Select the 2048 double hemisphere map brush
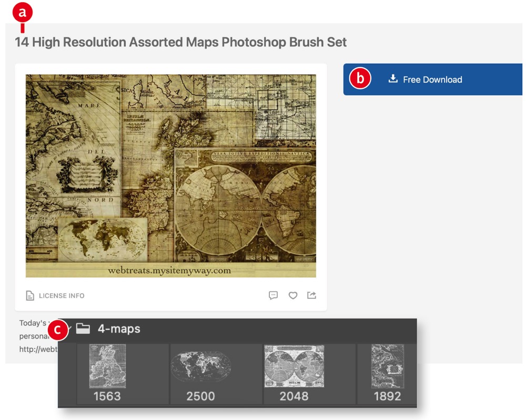This screenshot has height=420, width=526. [x=294, y=374]
